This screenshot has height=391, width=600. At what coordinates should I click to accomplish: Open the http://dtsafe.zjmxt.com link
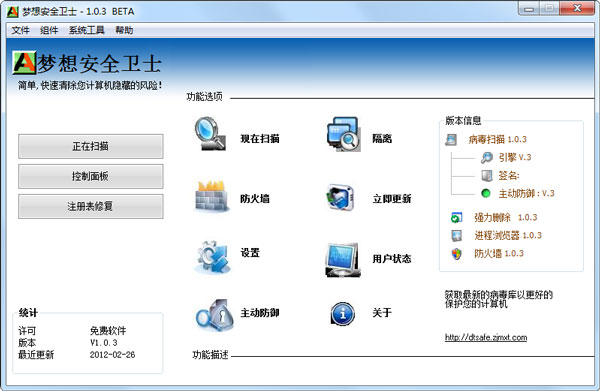click(x=486, y=337)
